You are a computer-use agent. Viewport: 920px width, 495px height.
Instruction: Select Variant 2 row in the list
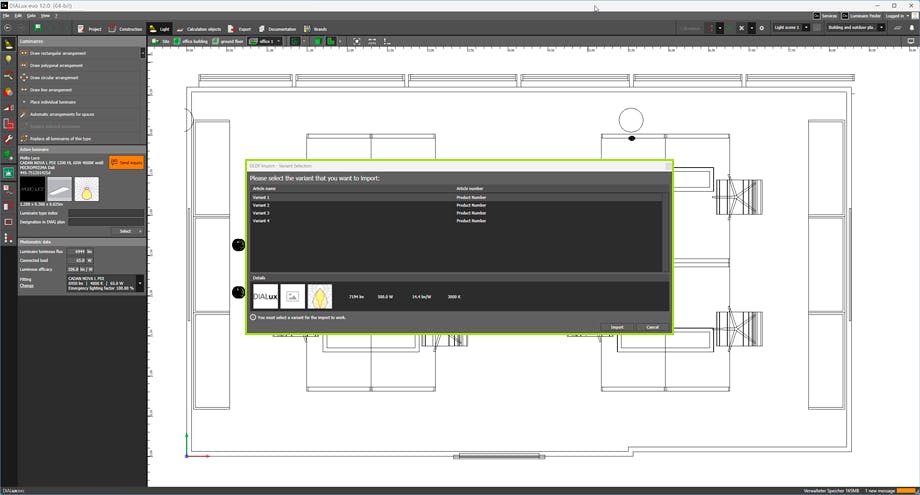pyautogui.click(x=456, y=205)
